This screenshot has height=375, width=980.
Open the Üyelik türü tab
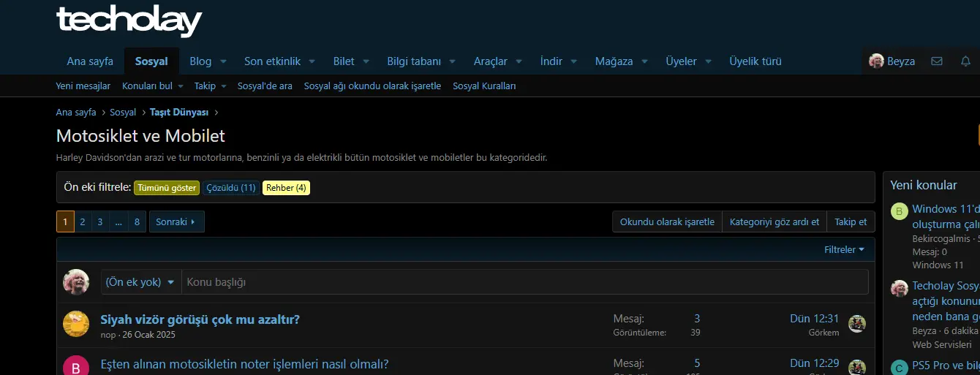755,61
